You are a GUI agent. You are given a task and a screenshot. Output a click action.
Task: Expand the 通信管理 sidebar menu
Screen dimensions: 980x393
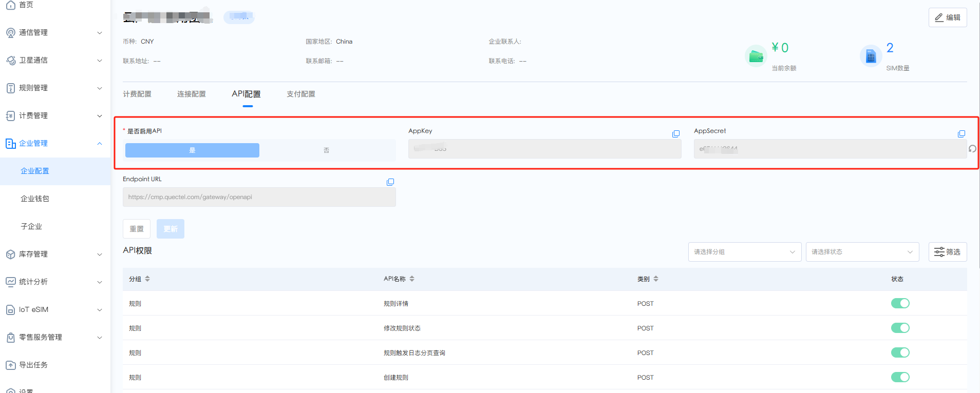55,32
